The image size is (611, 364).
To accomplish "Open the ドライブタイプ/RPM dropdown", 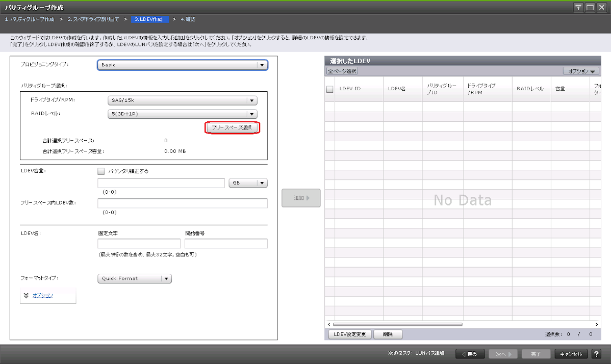I will tap(182, 101).
